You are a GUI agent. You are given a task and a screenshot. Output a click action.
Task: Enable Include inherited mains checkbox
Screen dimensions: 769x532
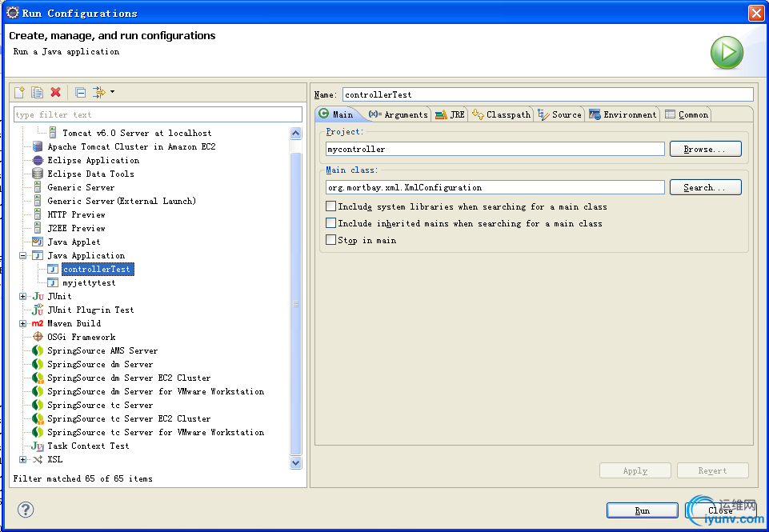[x=331, y=223]
